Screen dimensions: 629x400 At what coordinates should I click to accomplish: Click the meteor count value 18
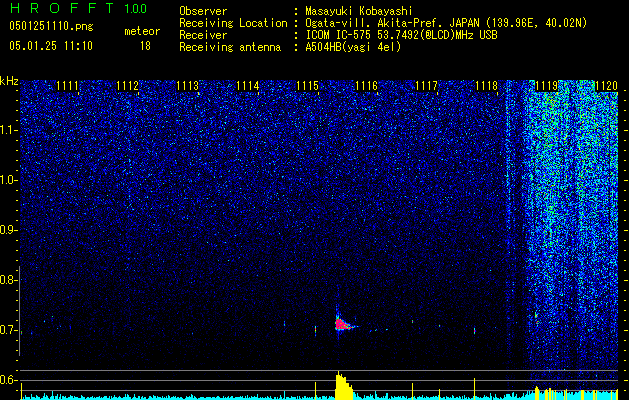(x=145, y=46)
